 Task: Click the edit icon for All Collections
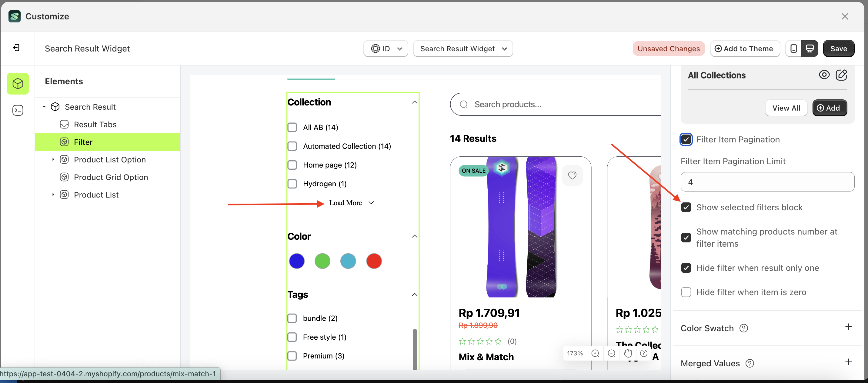[x=841, y=75]
